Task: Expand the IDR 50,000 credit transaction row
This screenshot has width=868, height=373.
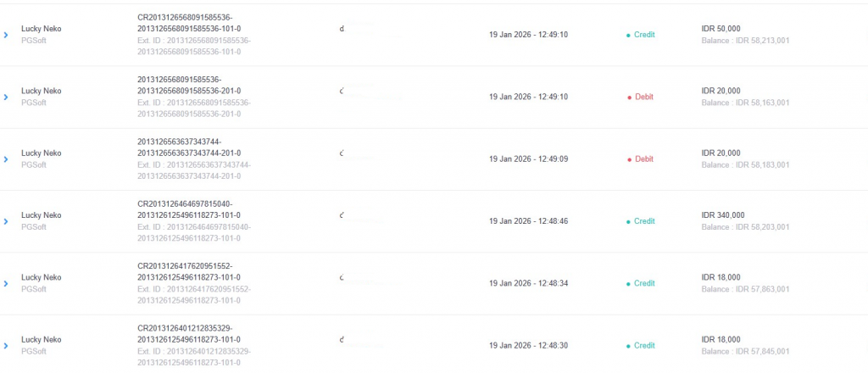Action: coord(6,35)
